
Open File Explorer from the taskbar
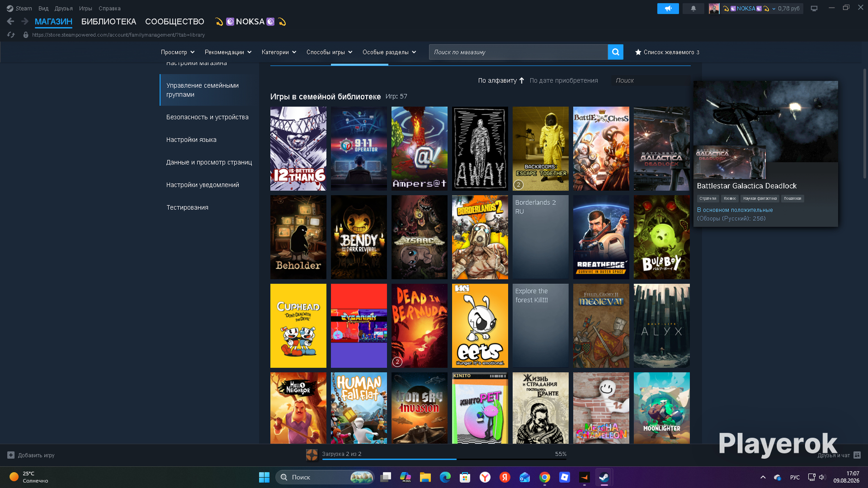pyautogui.click(x=425, y=477)
